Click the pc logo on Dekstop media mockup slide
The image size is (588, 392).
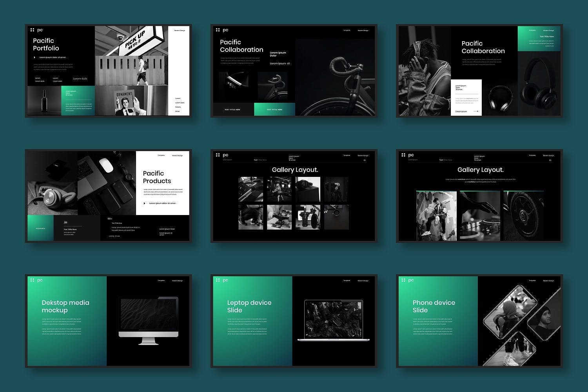pyautogui.click(x=33, y=280)
